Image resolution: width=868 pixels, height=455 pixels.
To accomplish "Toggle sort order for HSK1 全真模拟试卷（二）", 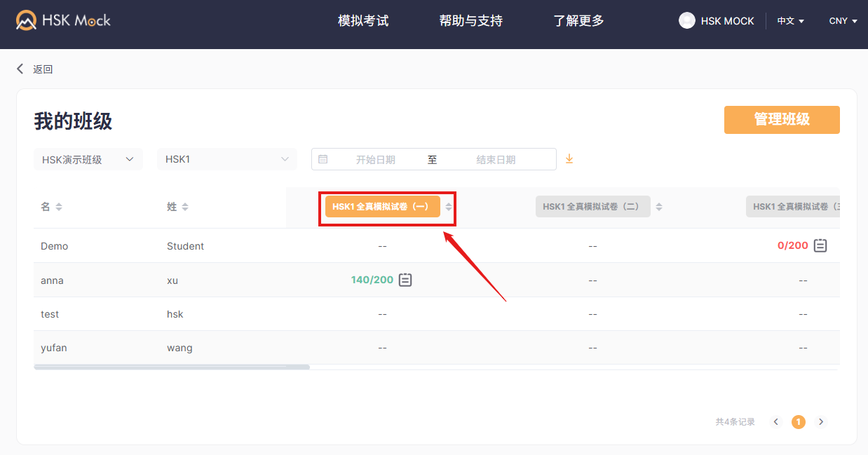I will [x=658, y=206].
